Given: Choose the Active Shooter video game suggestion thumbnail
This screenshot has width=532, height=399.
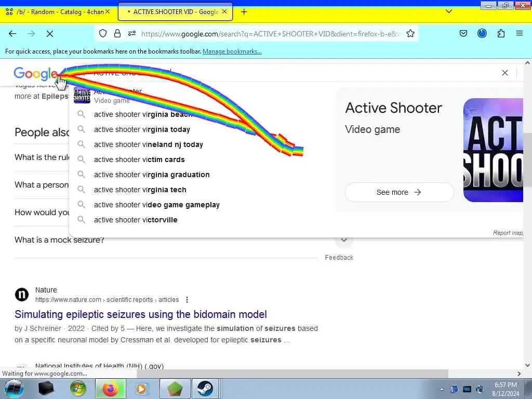Looking at the screenshot, I should (82, 96).
